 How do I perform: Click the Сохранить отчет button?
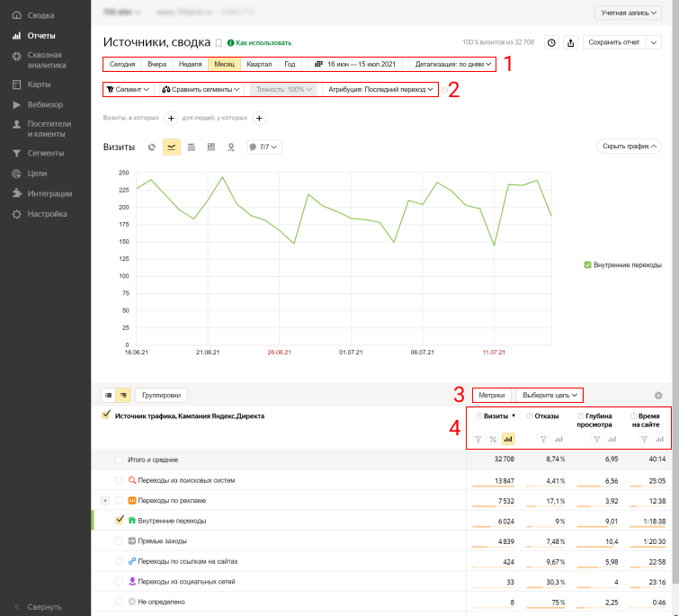point(613,42)
